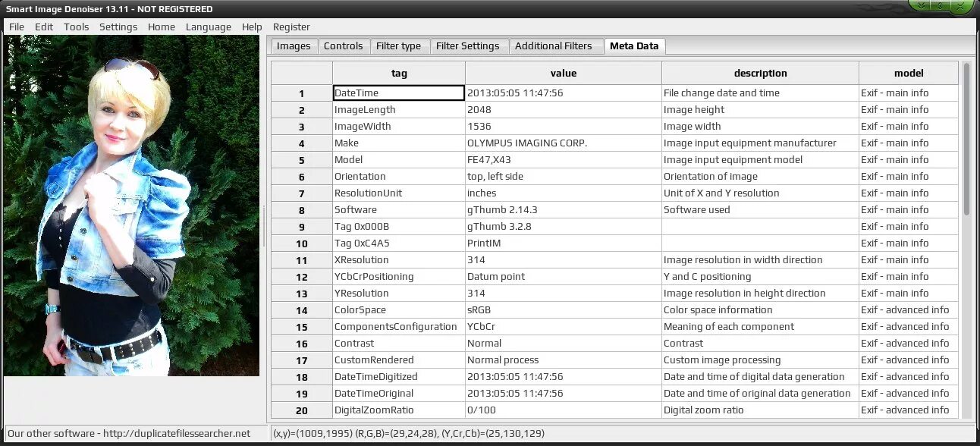Image resolution: width=980 pixels, height=446 pixels.
Task: Select row header number 1
Action: (x=302, y=93)
